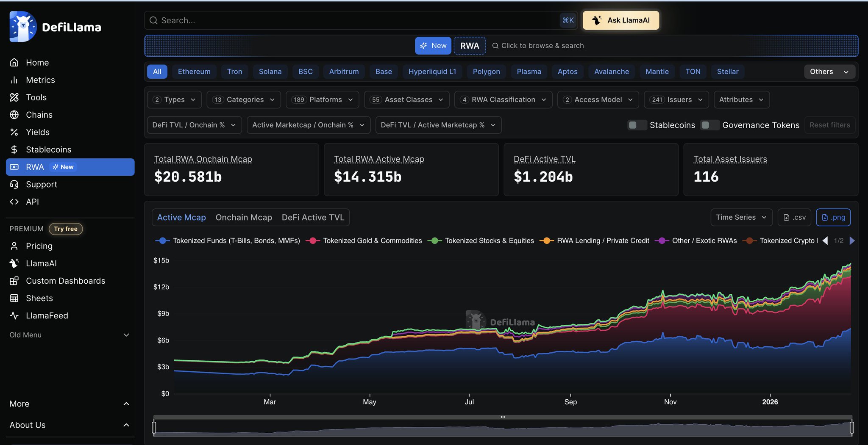Viewport: 868px width, 445px height.
Task: Open Home via the house icon
Action: 14,63
